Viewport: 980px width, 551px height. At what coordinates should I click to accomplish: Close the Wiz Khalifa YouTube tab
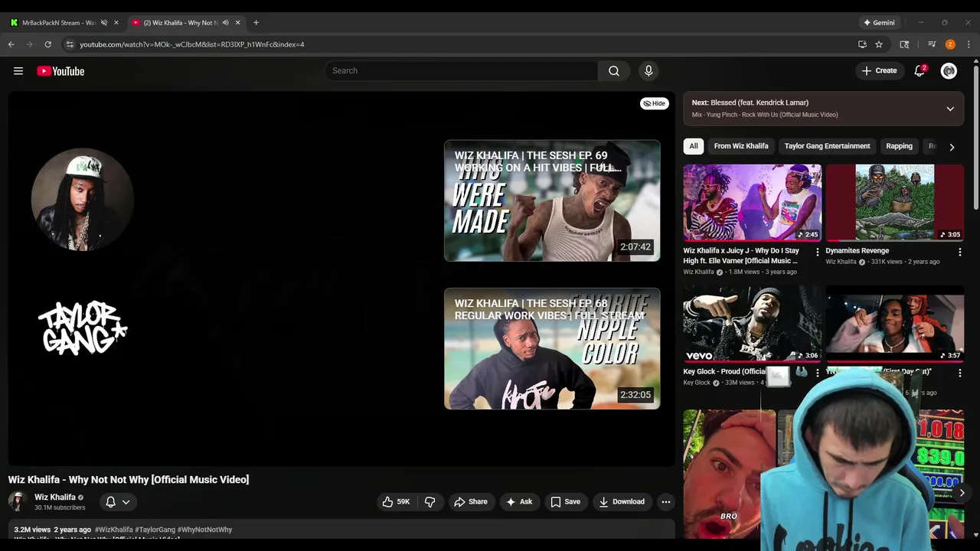tap(237, 22)
